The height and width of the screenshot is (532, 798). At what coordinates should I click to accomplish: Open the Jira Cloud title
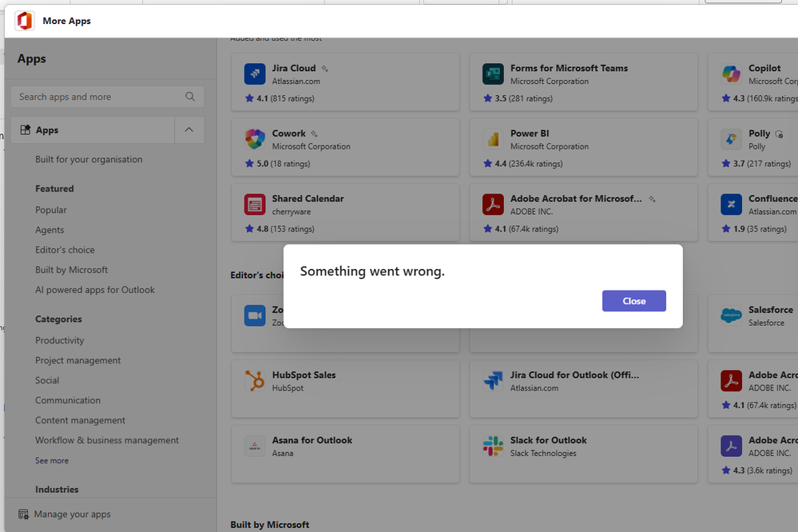(x=294, y=68)
